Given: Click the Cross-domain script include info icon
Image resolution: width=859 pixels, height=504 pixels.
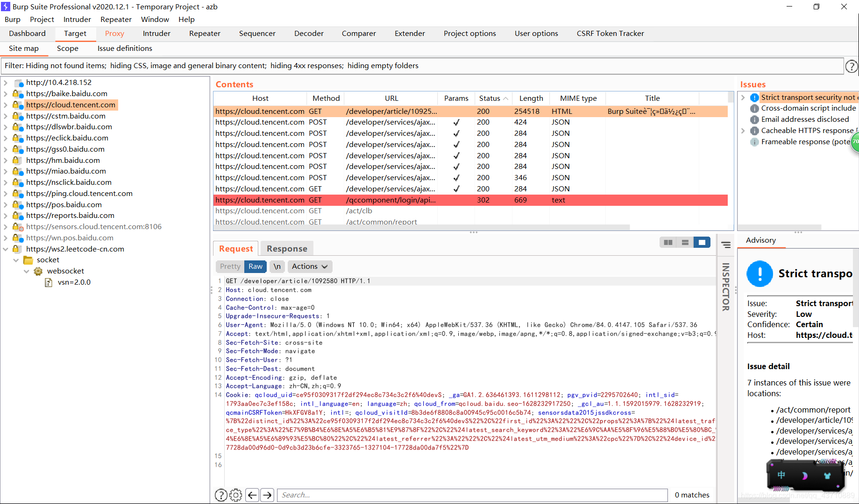Looking at the screenshot, I should [754, 108].
